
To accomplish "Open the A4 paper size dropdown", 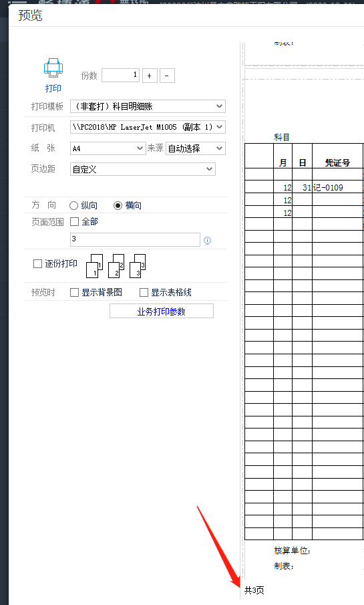I will pos(108,148).
